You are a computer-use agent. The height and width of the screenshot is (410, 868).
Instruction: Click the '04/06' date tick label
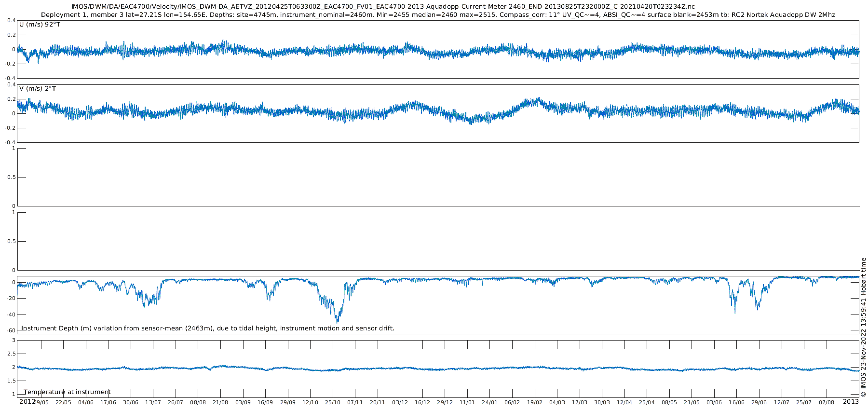(x=86, y=402)
